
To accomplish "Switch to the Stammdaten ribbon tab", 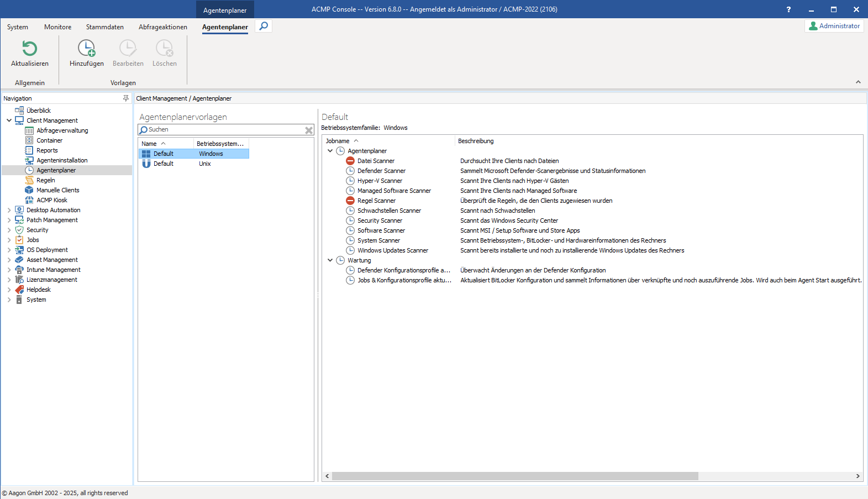I will (x=104, y=27).
